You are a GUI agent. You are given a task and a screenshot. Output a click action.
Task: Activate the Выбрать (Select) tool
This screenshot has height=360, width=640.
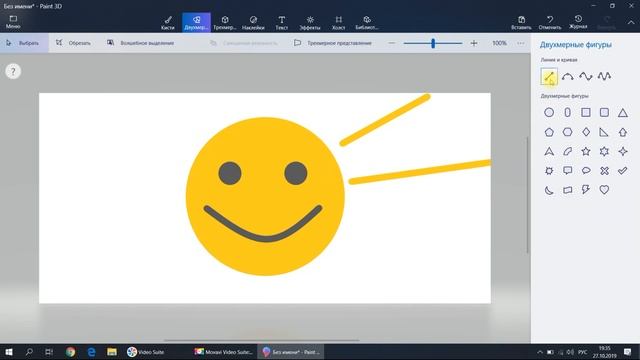[24, 43]
